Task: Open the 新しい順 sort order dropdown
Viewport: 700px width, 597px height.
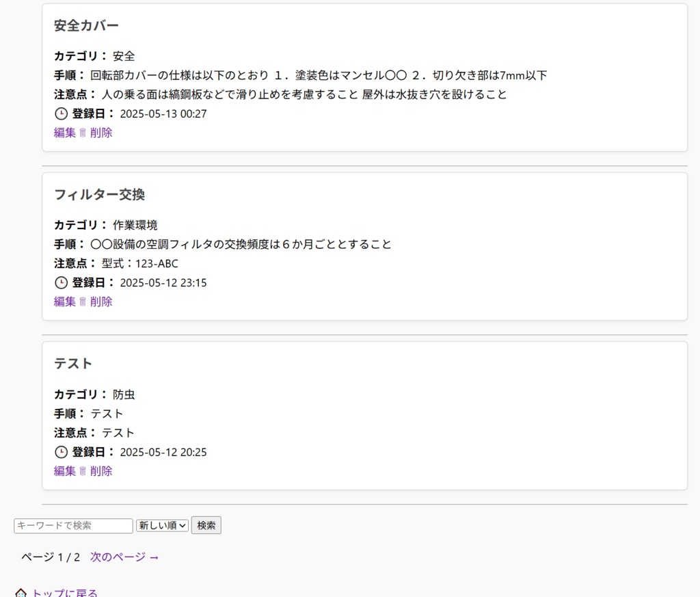Action: point(161,525)
